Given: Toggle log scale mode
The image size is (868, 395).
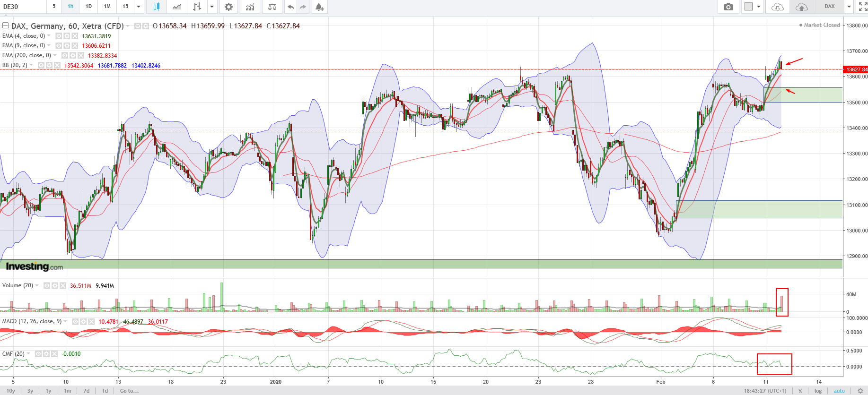Looking at the screenshot, I should (818, 391).
